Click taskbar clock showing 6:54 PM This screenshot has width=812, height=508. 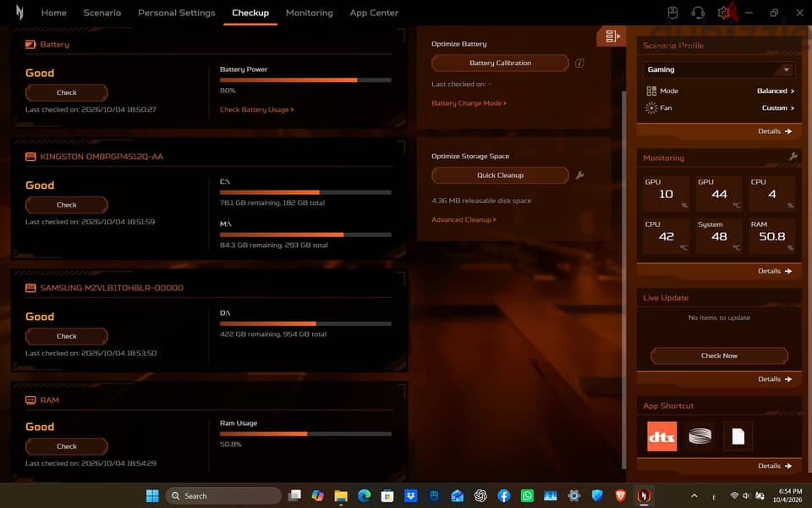coord(787,495)
